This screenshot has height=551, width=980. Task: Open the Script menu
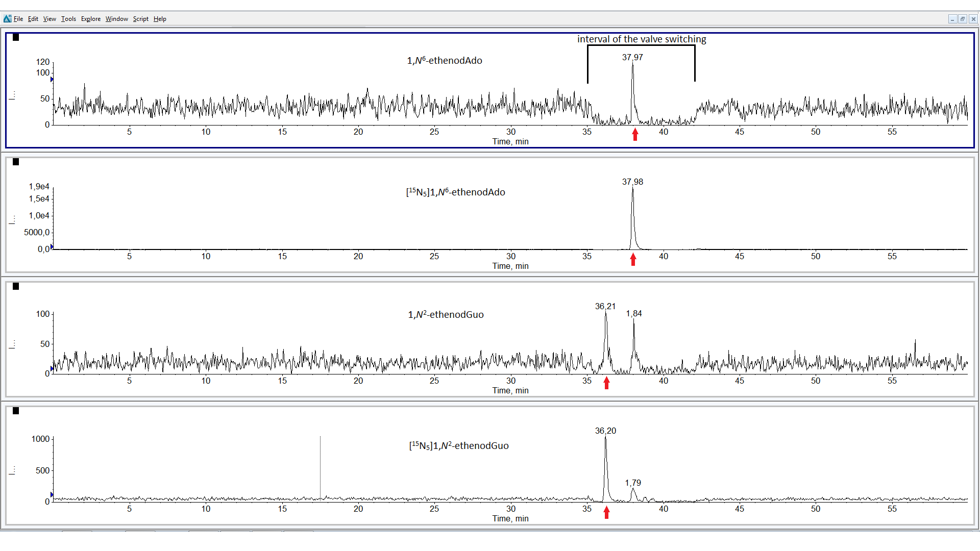pyautogui.click(x=140, y=19)
